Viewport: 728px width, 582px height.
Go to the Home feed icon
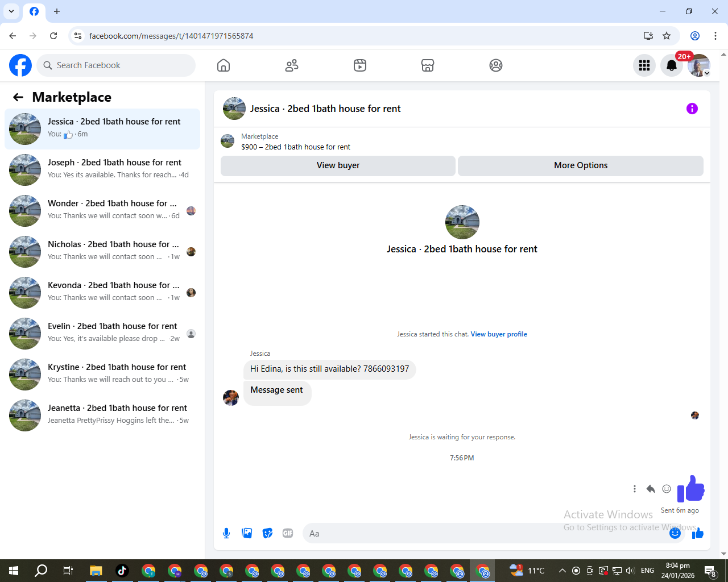[224, 65]
